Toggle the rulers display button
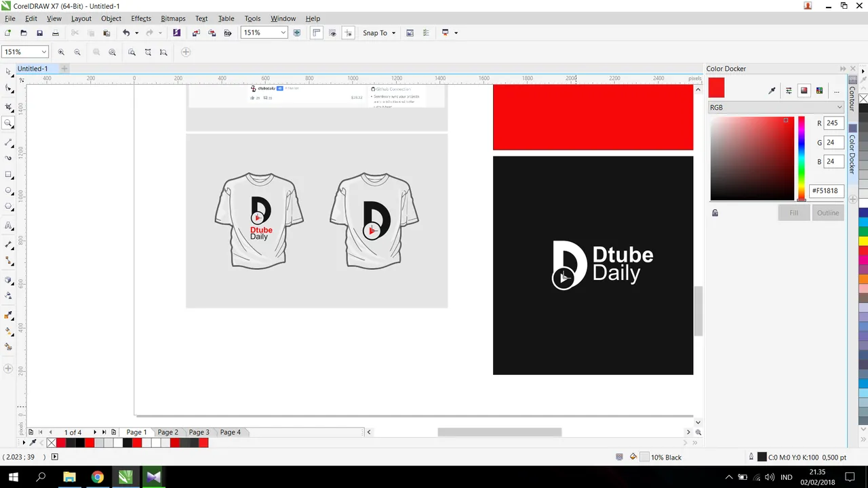 pyautogui.click(x=316, y=33)
